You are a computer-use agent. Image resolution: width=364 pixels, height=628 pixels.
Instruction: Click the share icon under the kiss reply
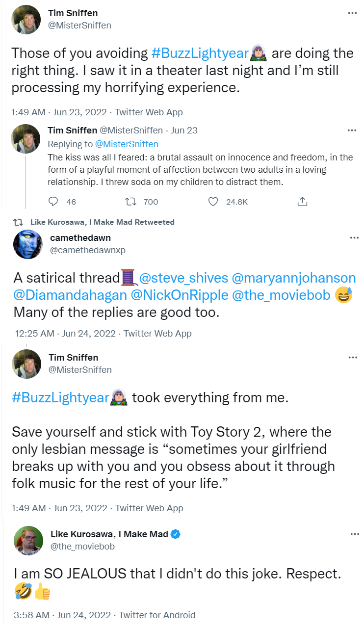tap(303, 202)
